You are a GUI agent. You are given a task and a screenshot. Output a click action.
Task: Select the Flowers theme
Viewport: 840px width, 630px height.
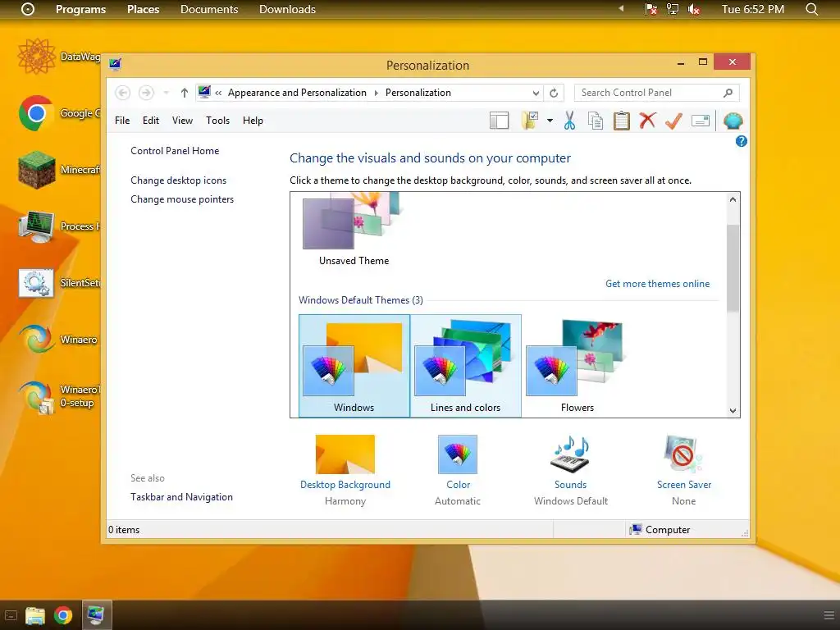click(577, 366)
